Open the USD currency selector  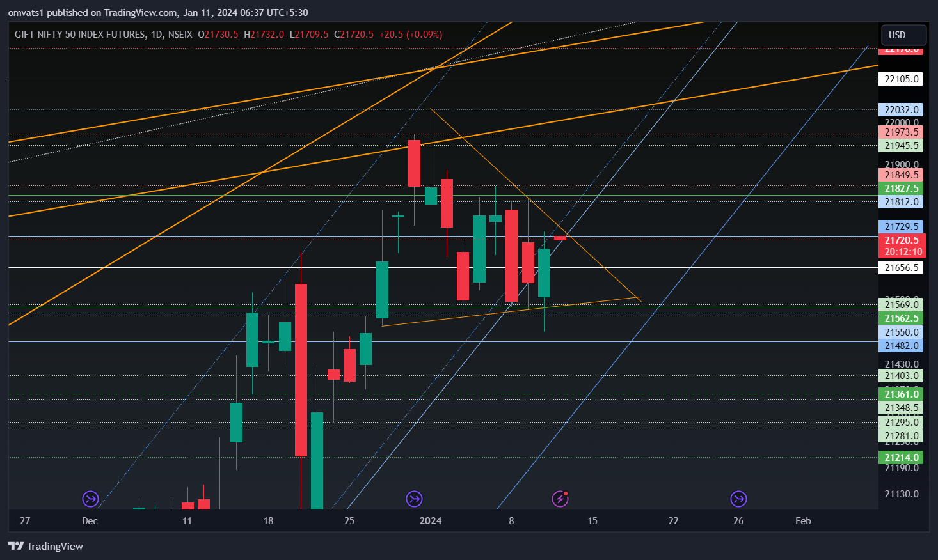(903, 35)
